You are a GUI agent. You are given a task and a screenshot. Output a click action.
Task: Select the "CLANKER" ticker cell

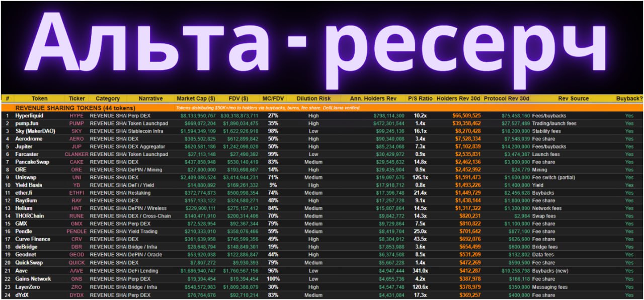pos(77,155)
